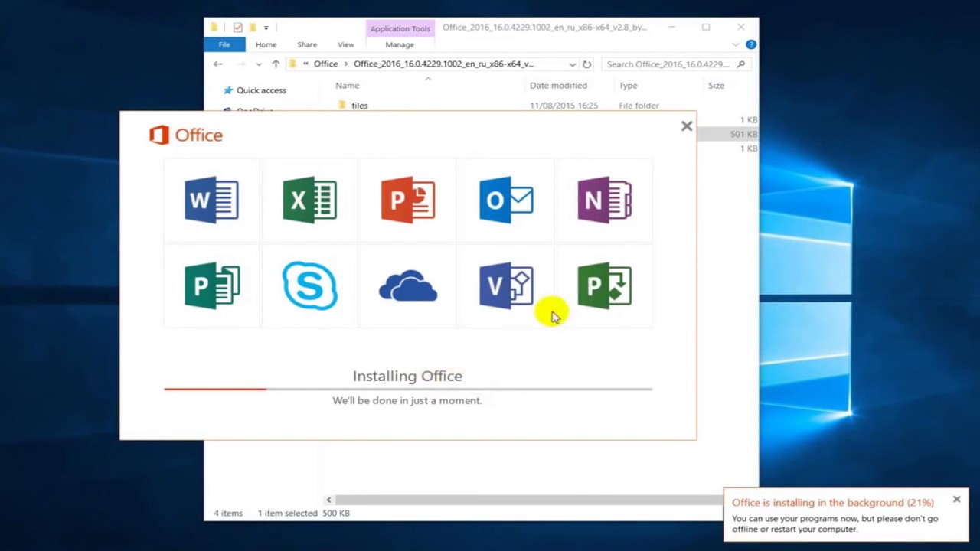Click the new folder icon in title bar
This screenshot has height=551, width=980.
coord(252,28)
